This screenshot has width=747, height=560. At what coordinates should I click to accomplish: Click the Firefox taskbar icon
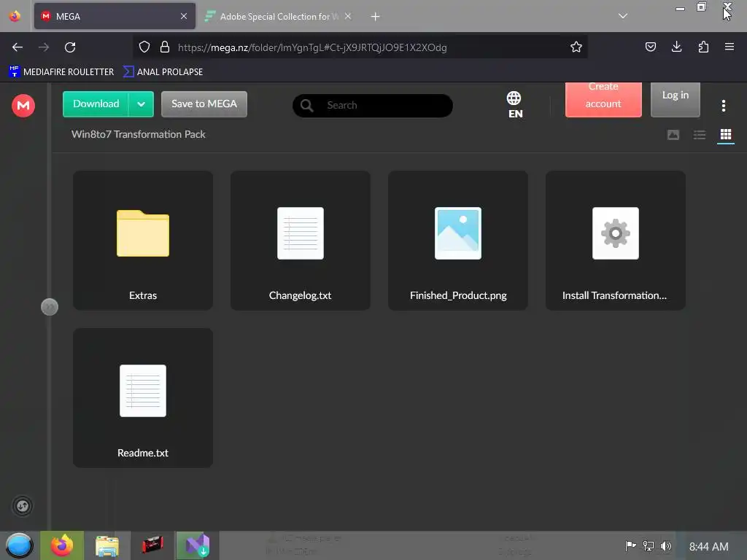(x=62, y=545)
